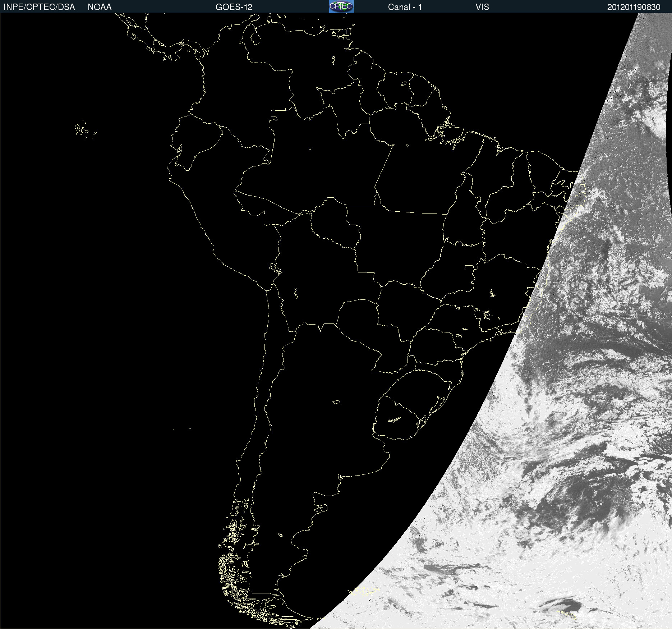The image size is (672, 629).
Task: Click the Canal - 1 label
Action: click(x=405, y=7)
